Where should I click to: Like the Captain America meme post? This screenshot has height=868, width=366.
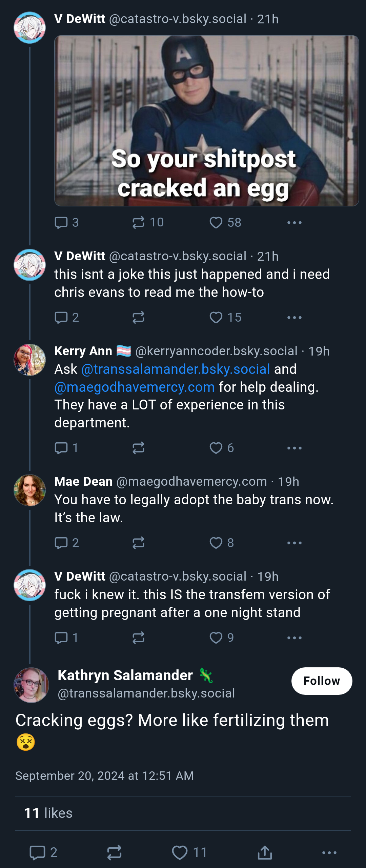(x=225, y=223)
